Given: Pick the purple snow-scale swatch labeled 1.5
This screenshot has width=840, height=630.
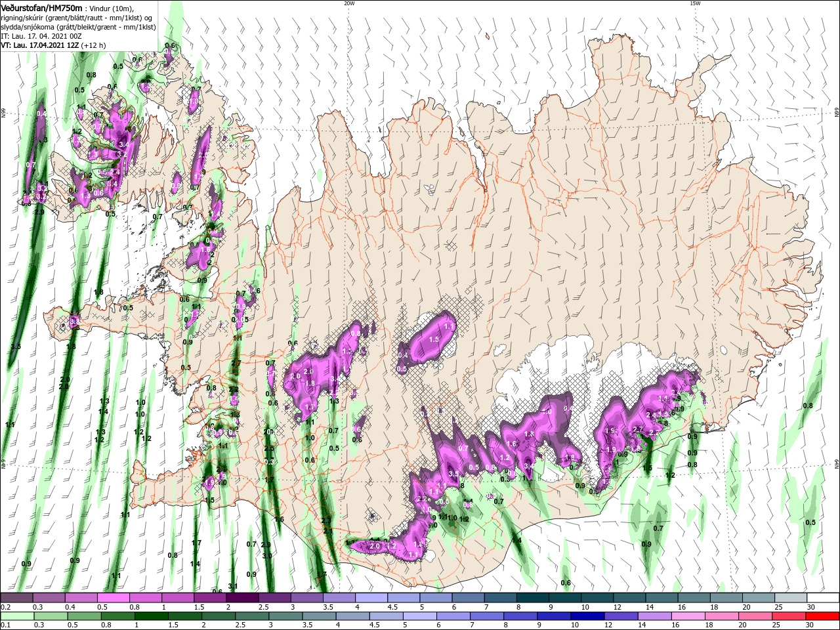Looking at the screenshot, I should point(210,598).
